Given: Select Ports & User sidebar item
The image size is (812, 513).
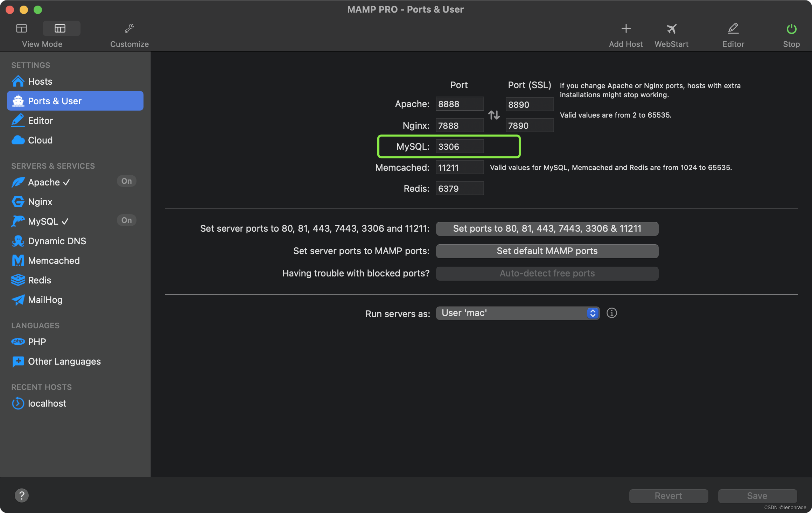Looking at the screenshot, I should [75, 101].
